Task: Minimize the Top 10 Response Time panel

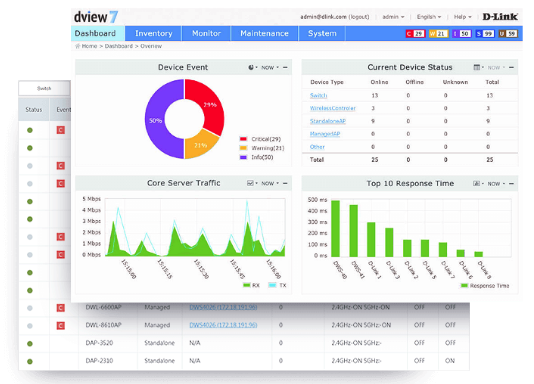Action: 511,183
